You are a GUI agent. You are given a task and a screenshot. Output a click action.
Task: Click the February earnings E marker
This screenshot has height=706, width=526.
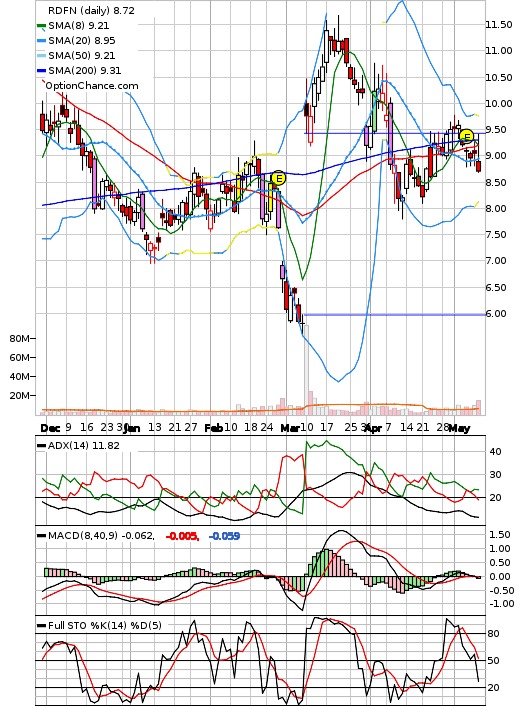click(x=279, y=178)
